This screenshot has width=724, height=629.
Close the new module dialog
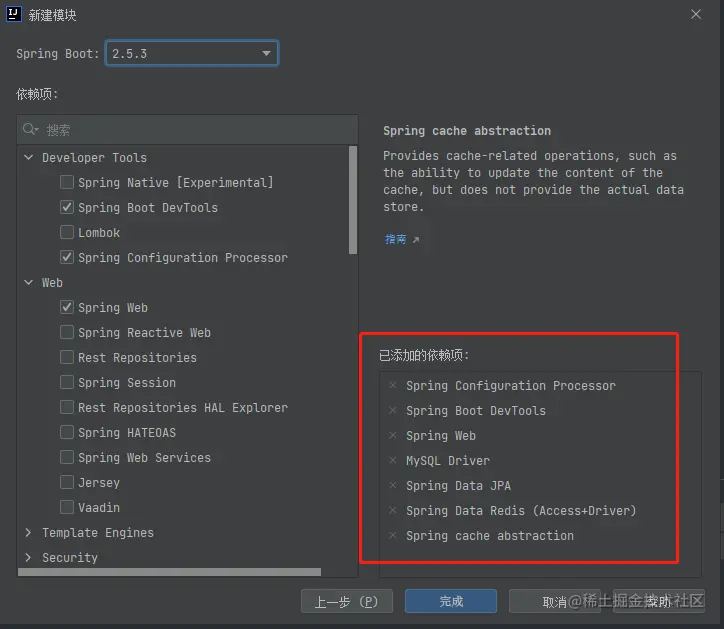(x=696, y=14)
